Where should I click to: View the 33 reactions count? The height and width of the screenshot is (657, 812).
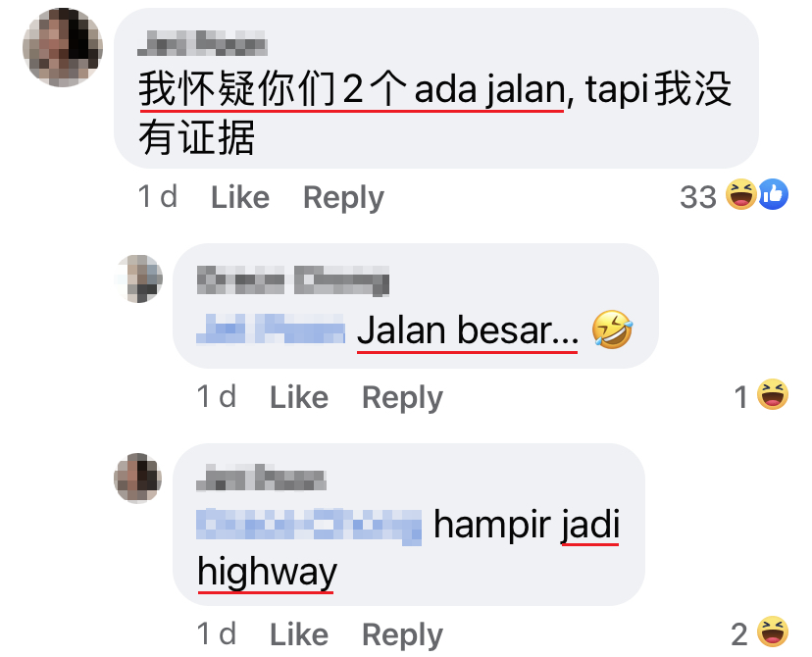tap(698, 197)
